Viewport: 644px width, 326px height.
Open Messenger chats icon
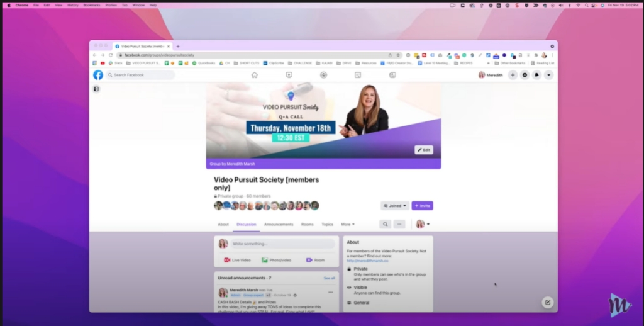pyautogui.click(x=525, y=75)
